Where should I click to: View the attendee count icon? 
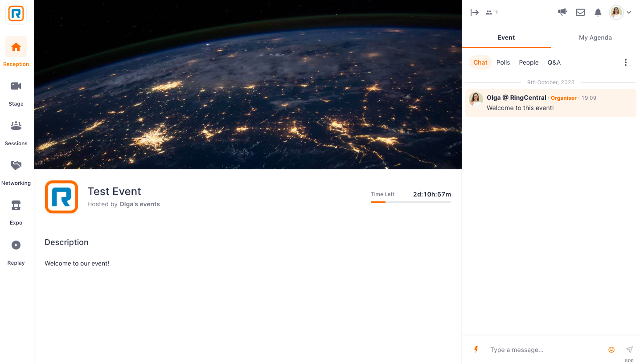click(x=489, y=12)
